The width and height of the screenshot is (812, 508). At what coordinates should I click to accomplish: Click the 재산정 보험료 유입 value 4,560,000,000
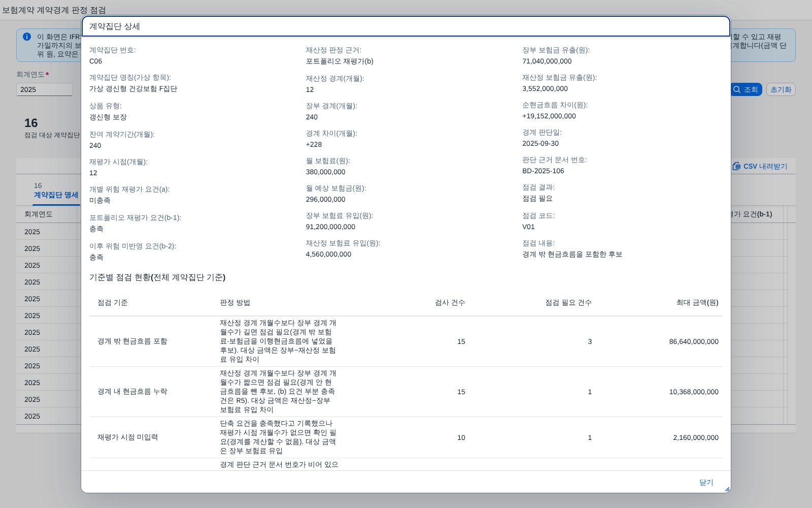point(328,254)
